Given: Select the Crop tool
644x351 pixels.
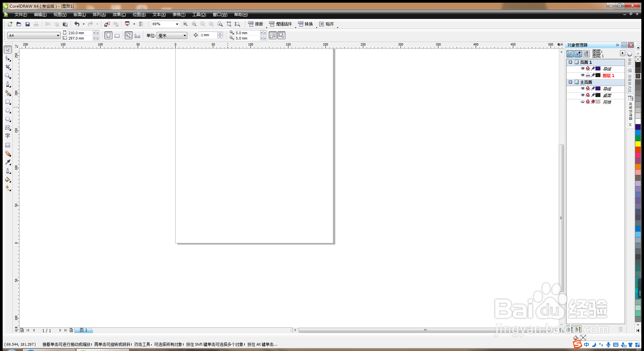Looking at the screenshot, I should [x=8, y=67].
